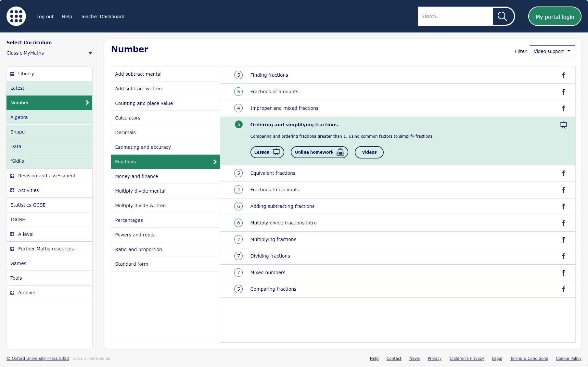Click the f icon on Fractions to decimals row

[x=563, y=190]
